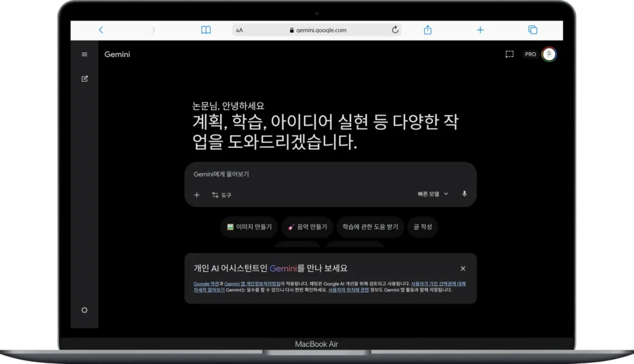Open the 도구 tools menu
Screen dimensions: 634x364
point(221,195)
